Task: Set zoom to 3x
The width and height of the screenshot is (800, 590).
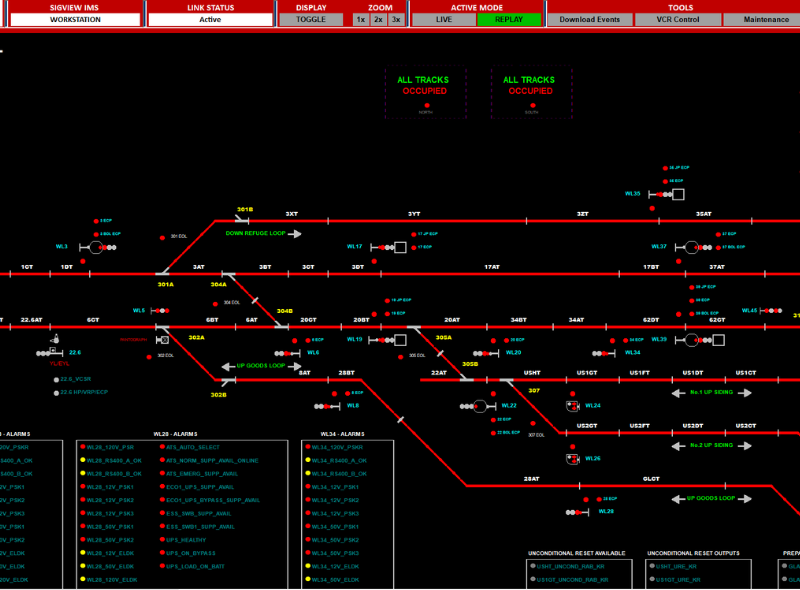Action: click(396, 19)
